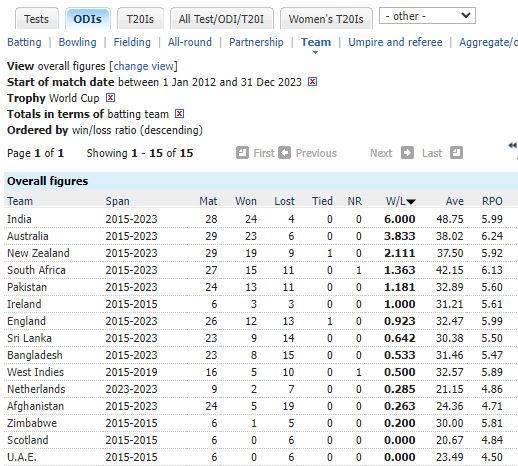Click the Scotland team name
518x466 pixels.
tap(28, 440)
